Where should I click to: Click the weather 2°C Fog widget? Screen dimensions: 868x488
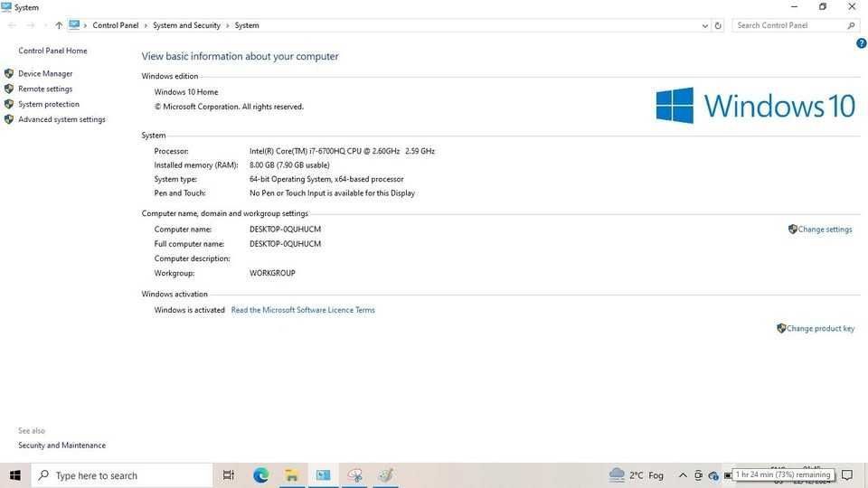[636, 474]
